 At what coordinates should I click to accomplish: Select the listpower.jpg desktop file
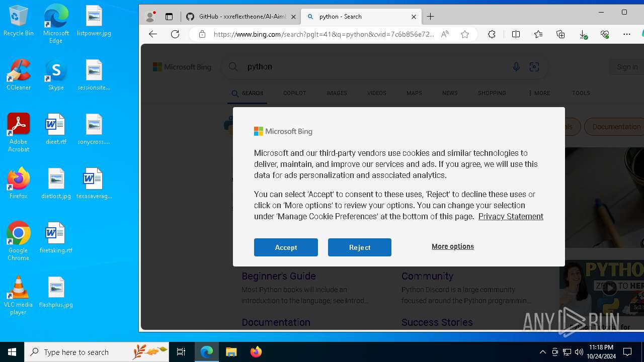click(x=94, y=21)
